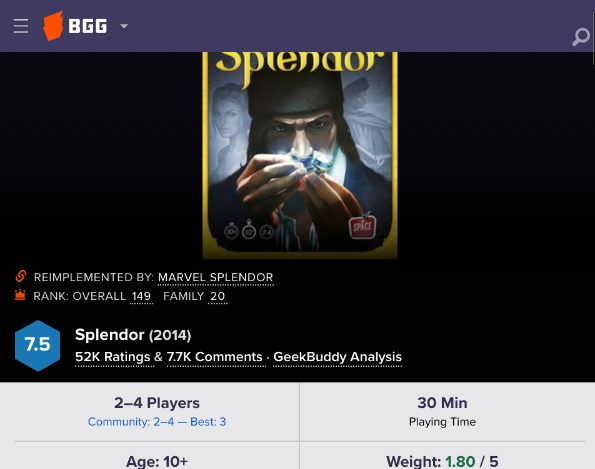This screenshot has height=469, width=595.
Task: Click the 2–4 Players heading
Action: click(157, 403)
